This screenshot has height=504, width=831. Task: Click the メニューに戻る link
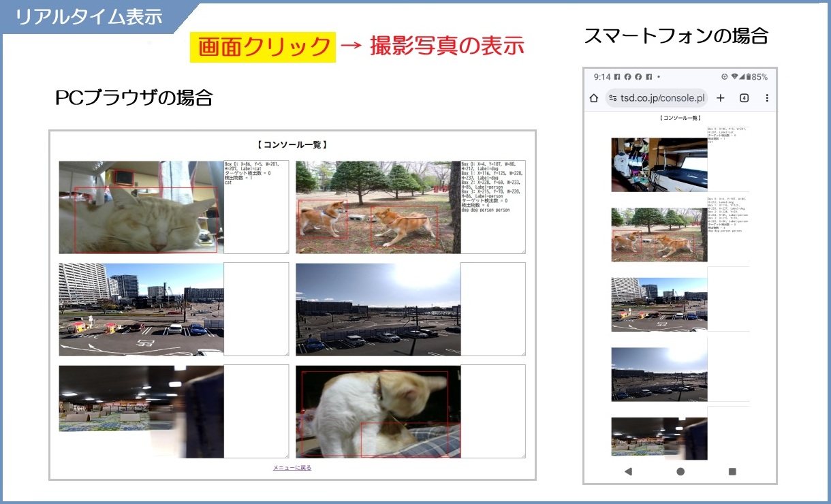[x=292, y=468]
